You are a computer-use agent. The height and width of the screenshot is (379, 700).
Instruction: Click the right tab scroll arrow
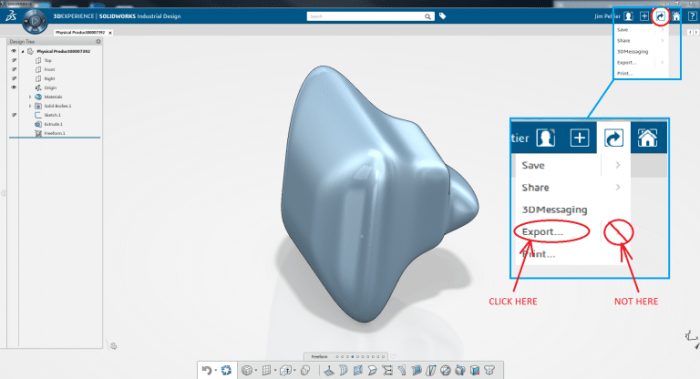click(696, 33)
